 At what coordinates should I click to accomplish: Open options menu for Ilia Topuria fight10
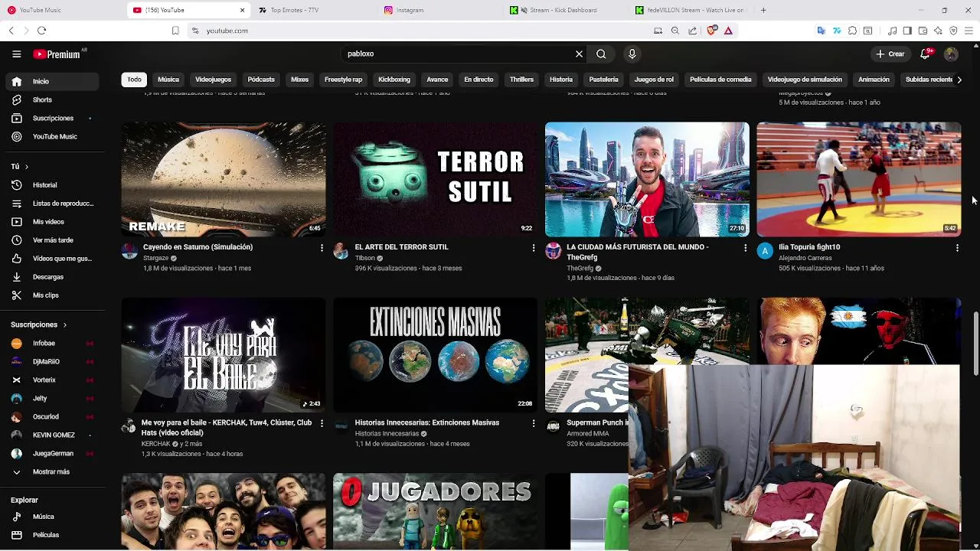[x=957, y=248]
